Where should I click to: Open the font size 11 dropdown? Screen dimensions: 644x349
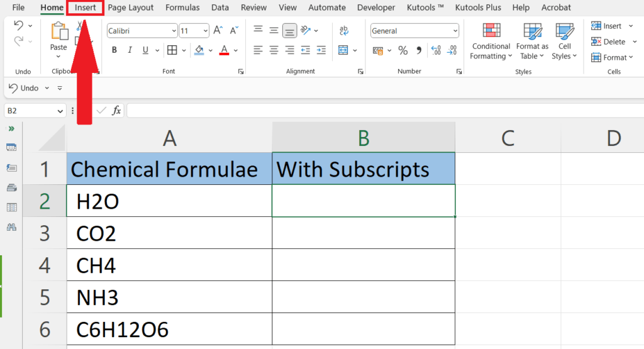pyautogui.click(x=206, y=31)
